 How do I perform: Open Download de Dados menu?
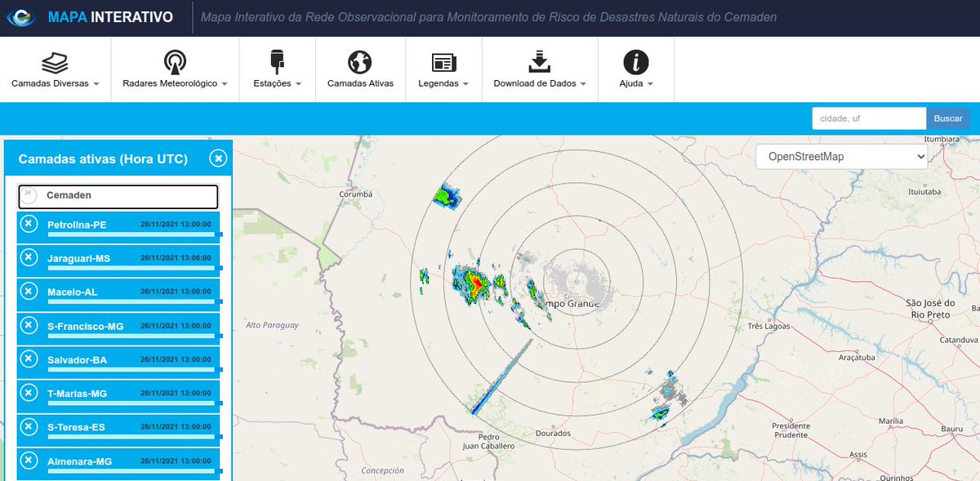pos(539,69)
